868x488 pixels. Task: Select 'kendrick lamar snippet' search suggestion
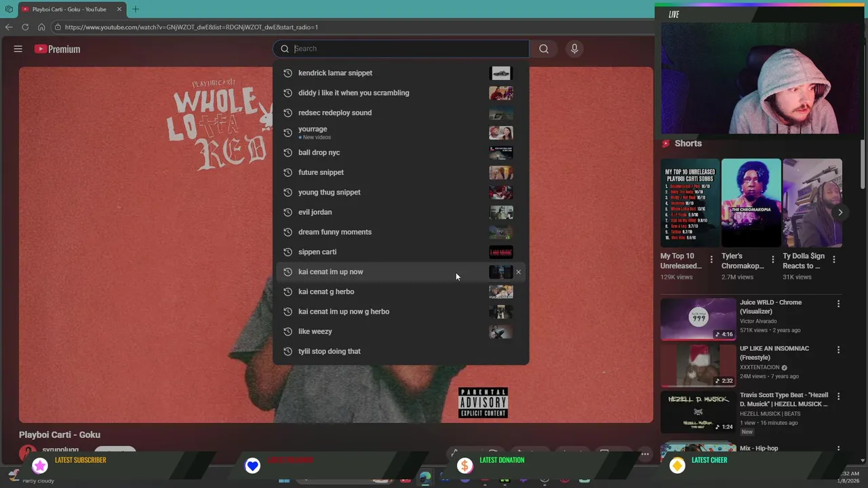pos(401,73)
